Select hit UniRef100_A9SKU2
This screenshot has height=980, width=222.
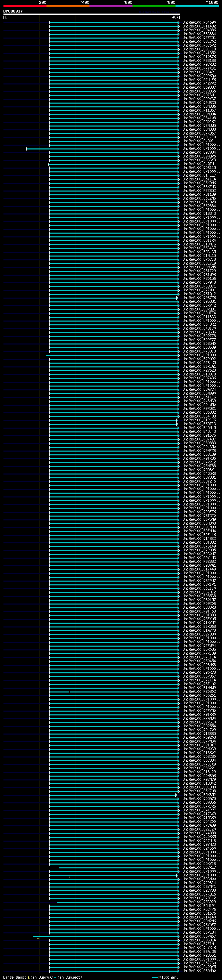coord(199,64)
